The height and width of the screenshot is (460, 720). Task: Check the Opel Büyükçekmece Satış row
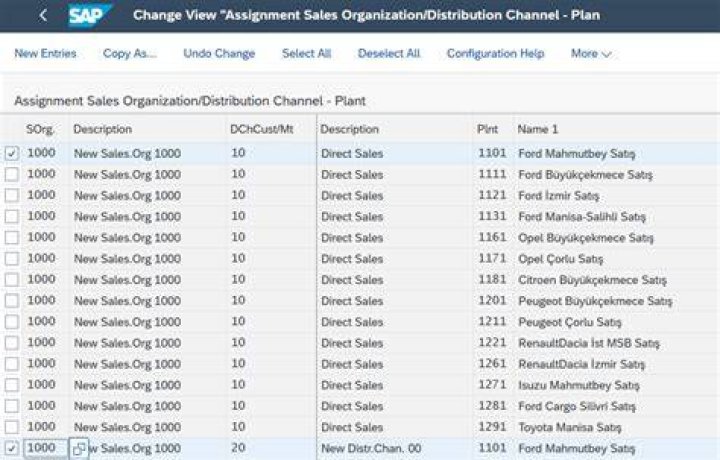(x=11, y=238)
